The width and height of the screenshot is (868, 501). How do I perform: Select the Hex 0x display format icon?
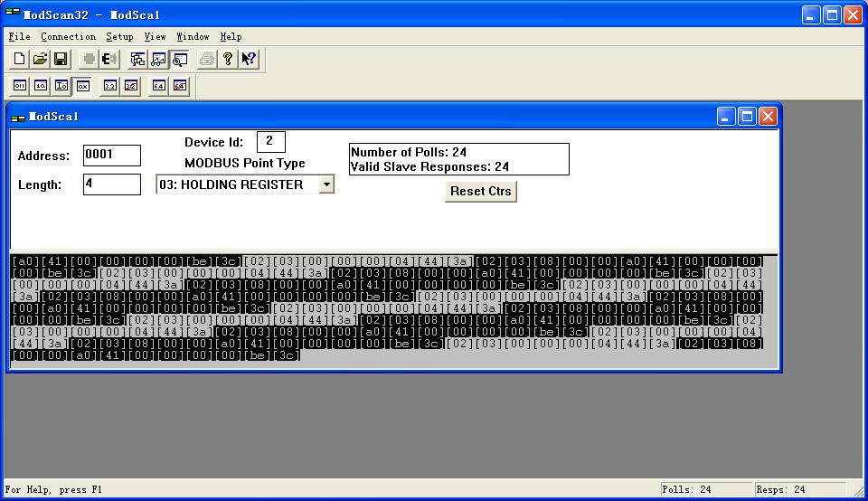pyautogui.click(x=82, y=86)
